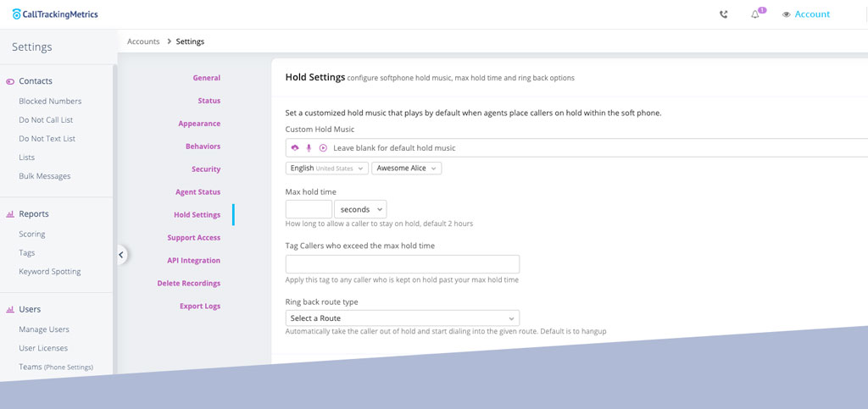This screenshot has width=868, height=409.
Task: Open Blocked Numbers in the sidebar
Action: pos(50,101)
